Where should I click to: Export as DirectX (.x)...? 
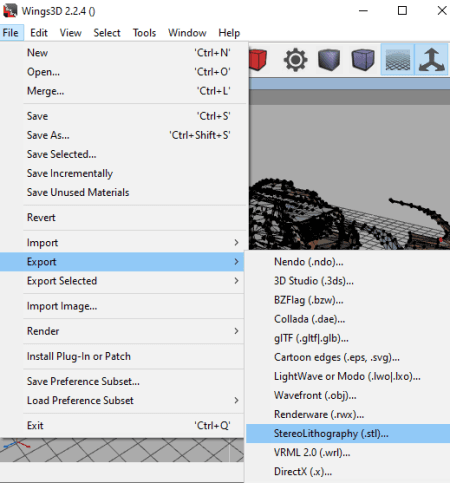pos(348,471)
